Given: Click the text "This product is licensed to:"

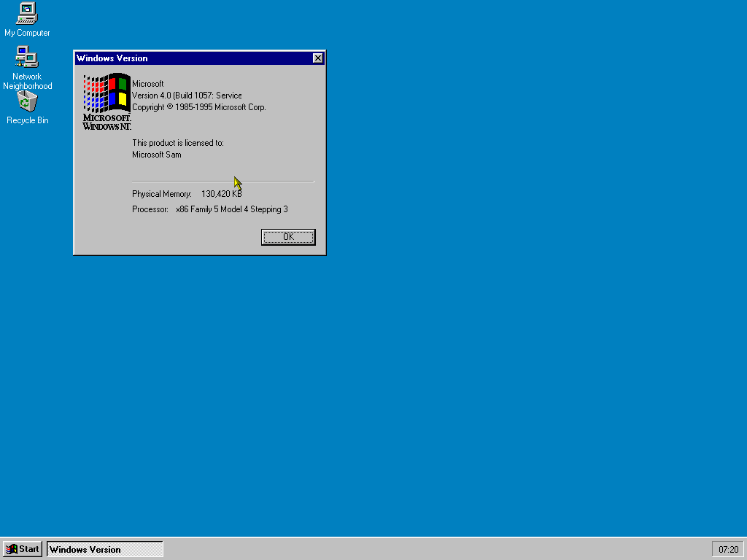Looking at the screenshot, I should click(178, 143).
